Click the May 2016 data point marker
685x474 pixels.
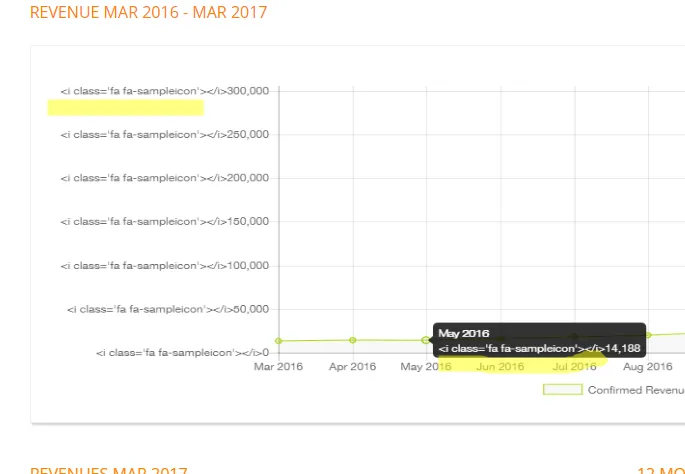pyautogui.click(x=426, y=340)
